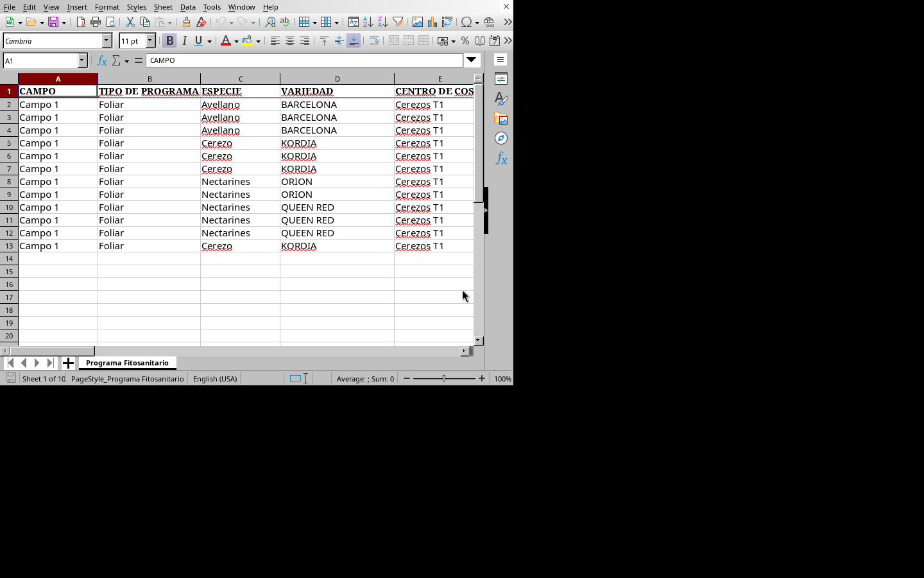Open the sidebar Gallery deck

point(501,119)
